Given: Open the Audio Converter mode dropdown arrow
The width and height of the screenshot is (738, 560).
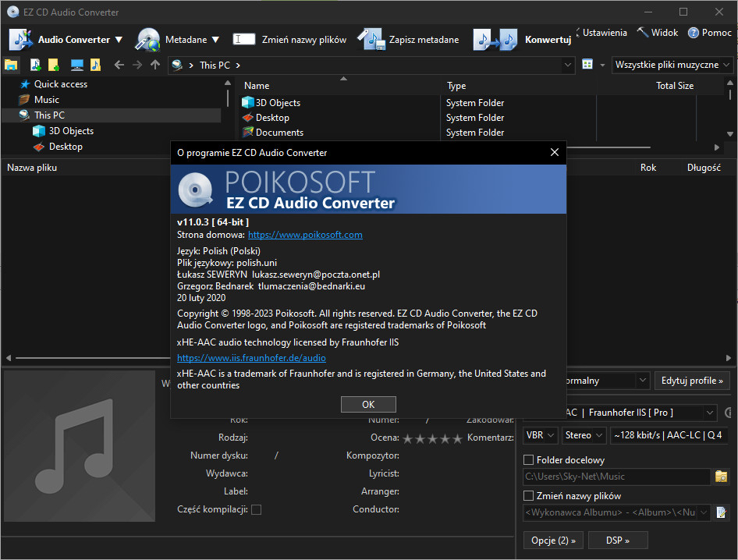Looking at the screenshot, I should coord(119,40).
